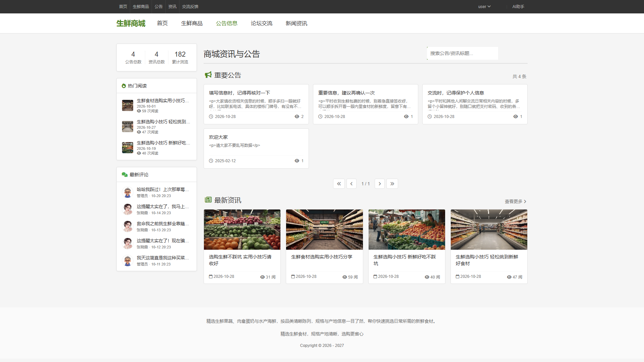
Task: Click clock icon on 交流时，记得保护个人信息 card
Action: click(x=430, y=117)
